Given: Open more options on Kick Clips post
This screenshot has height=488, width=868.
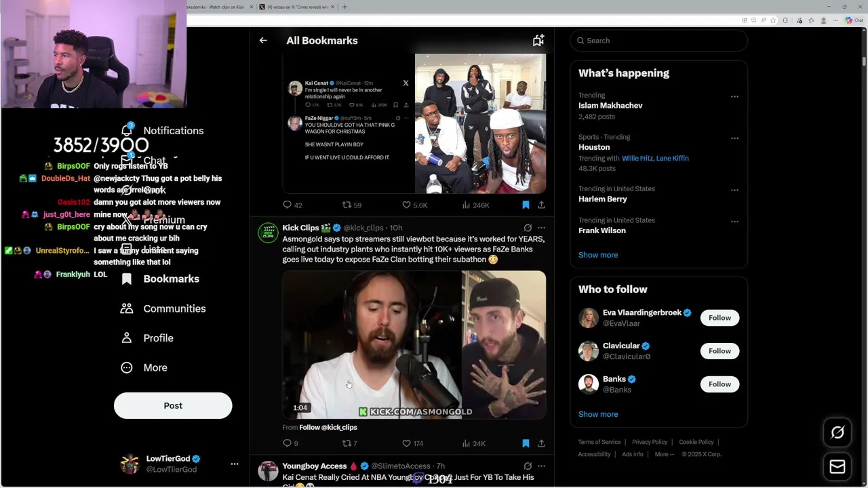Looking at the screenshot, I should tap(541, 228).
